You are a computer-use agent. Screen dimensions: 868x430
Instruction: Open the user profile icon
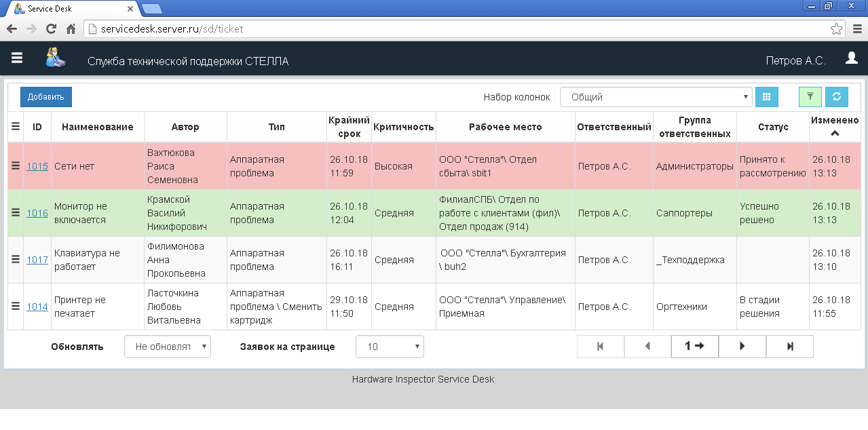[x=851, y=59]
